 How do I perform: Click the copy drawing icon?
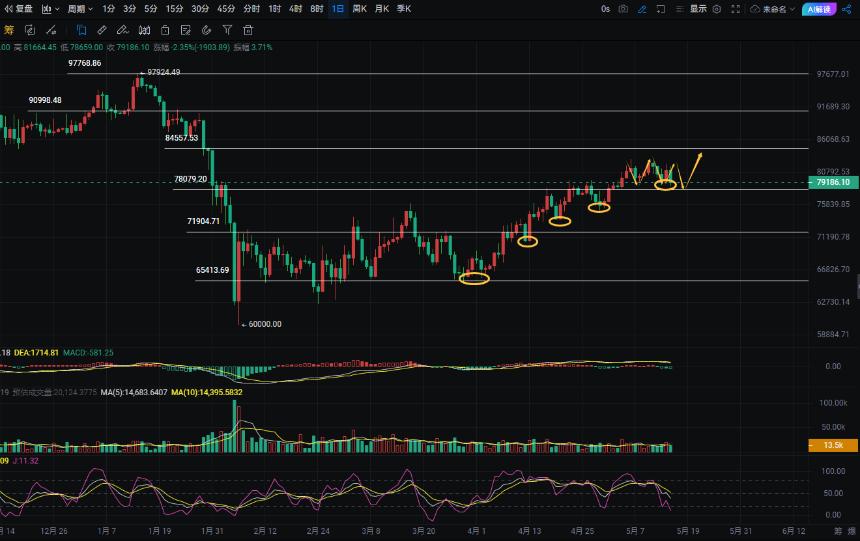click(165, 30)
